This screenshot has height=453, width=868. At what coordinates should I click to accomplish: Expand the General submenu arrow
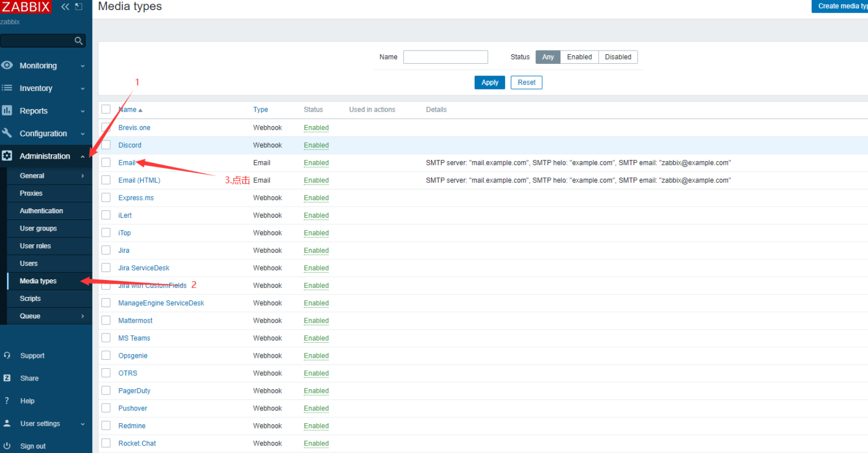click(x=82, y=176)
